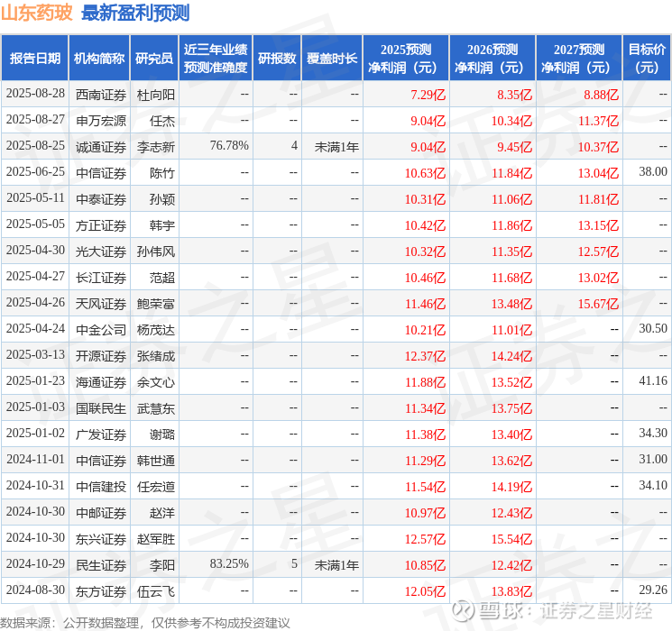Click the 2027预测净利润 column header
The image size is (672, 631).
579,59
